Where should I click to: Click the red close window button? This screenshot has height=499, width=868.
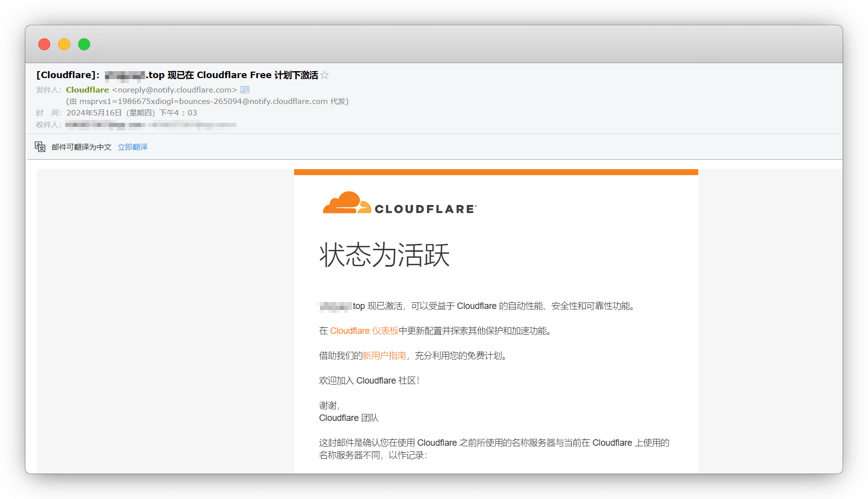pos(44,44)
